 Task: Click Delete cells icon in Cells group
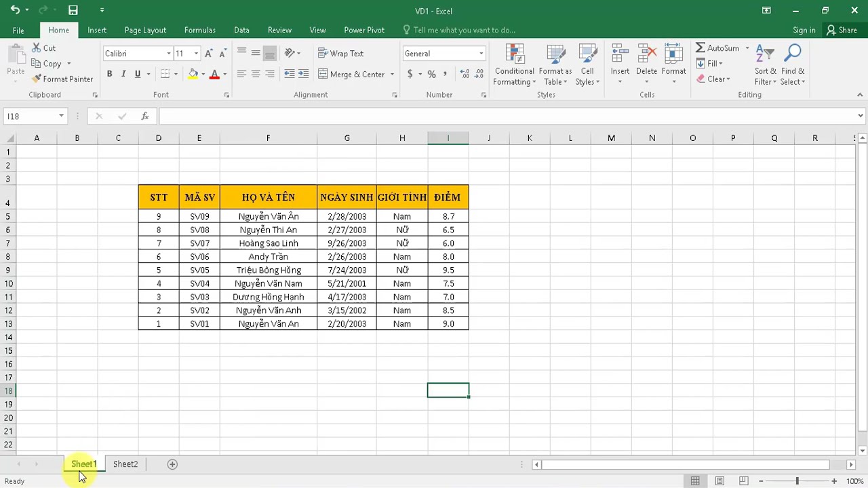click(x=646, y=65)
